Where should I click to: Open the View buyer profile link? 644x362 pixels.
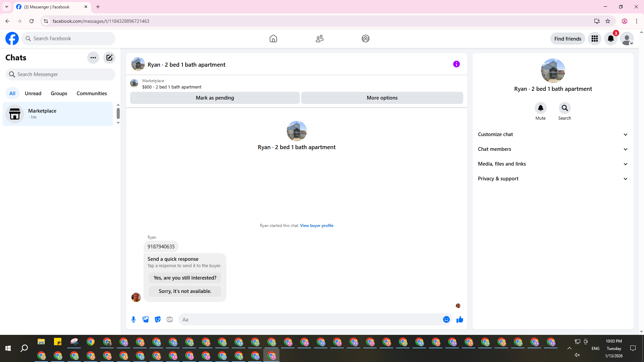317,226
